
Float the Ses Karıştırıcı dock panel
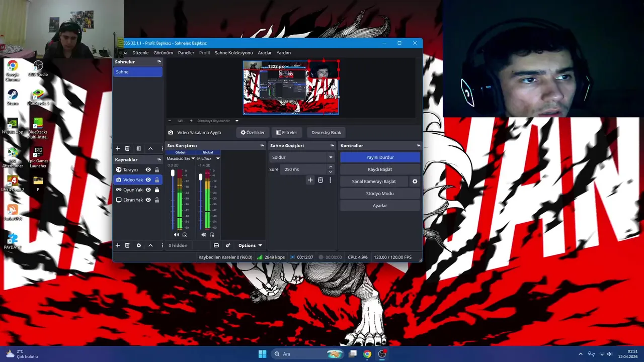262,146
